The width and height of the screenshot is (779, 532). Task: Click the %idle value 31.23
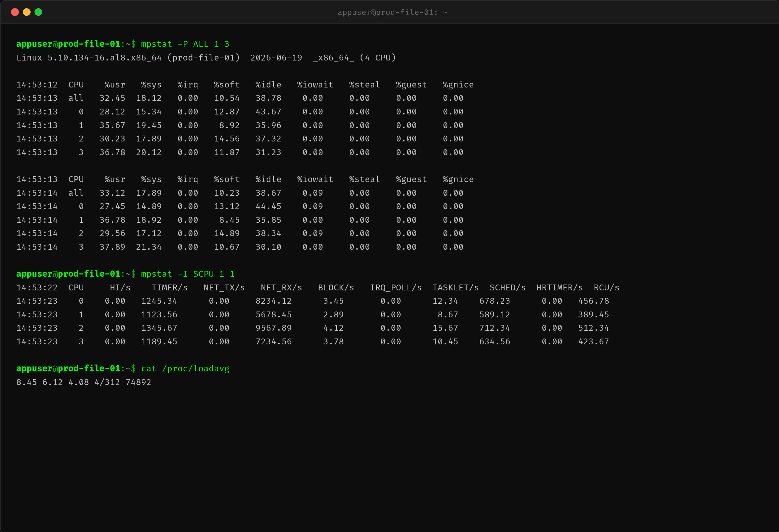(268, 153)
